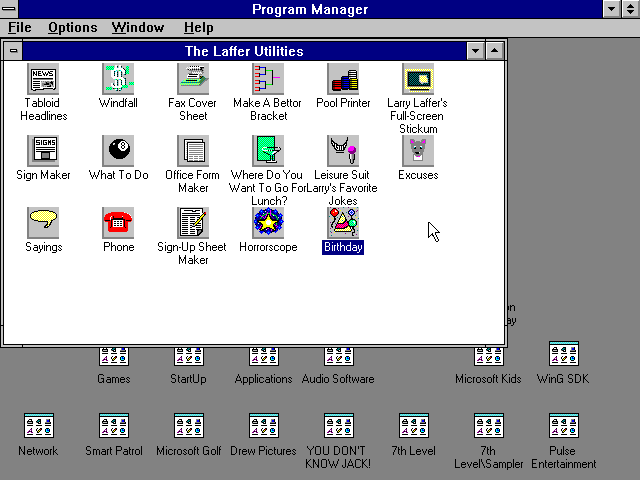
Task: Select the Fax Cover Sheet icon
Action: click(193, 79)
